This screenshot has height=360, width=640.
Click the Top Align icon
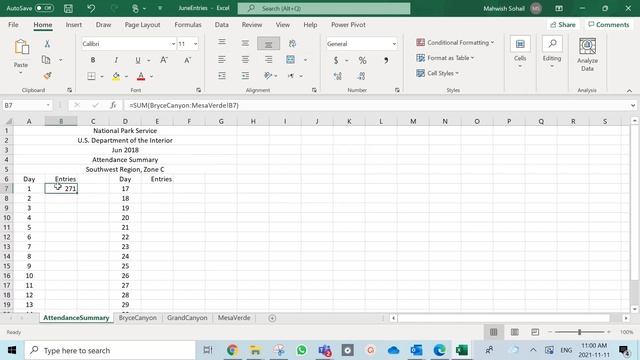[222, 42]
